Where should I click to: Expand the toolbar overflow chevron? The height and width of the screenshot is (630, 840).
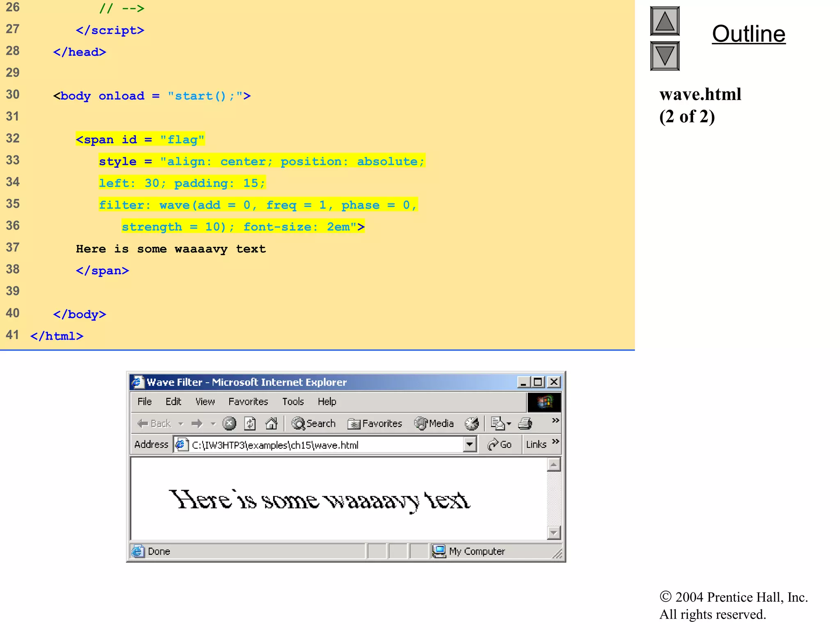click(555, 420)
